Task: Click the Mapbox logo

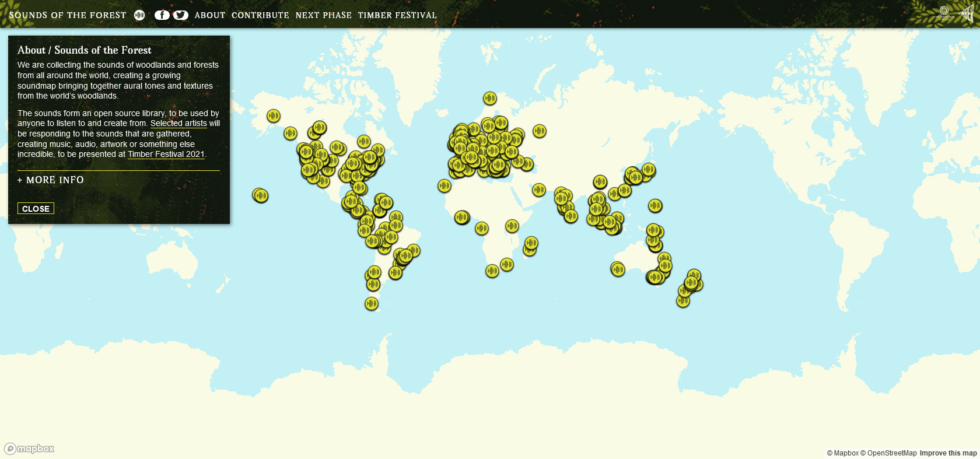Action: click(x=29, y=449)
